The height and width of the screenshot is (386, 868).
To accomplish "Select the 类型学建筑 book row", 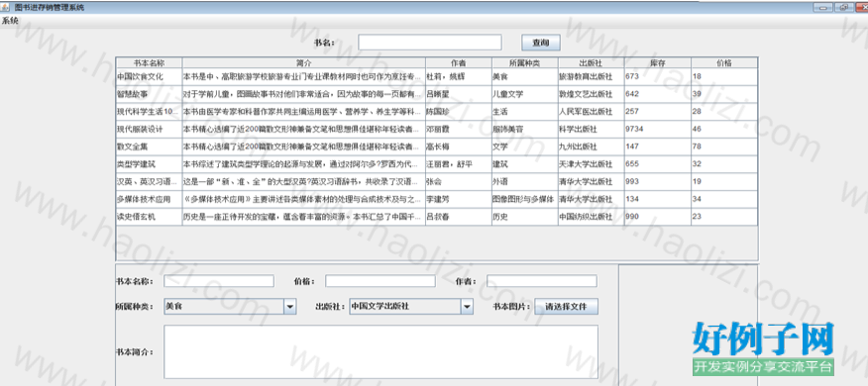I will [x=437, y=164].
